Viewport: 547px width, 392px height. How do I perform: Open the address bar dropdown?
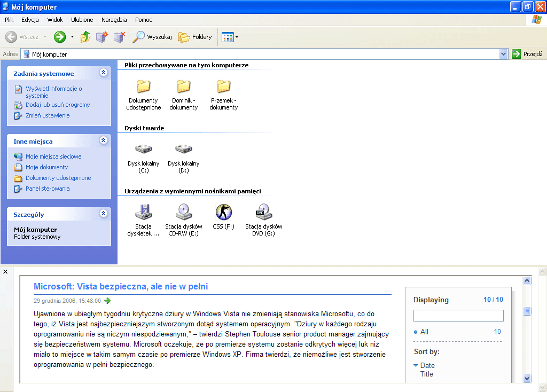click(x=503, y=54)
